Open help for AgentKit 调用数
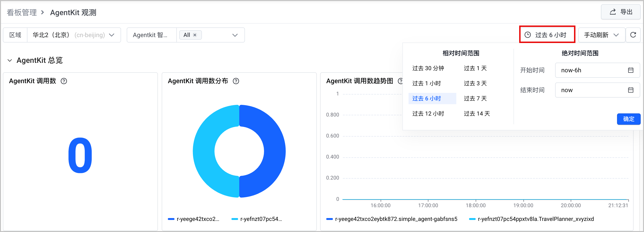644x232 pixels. click(x=64, y=81)
